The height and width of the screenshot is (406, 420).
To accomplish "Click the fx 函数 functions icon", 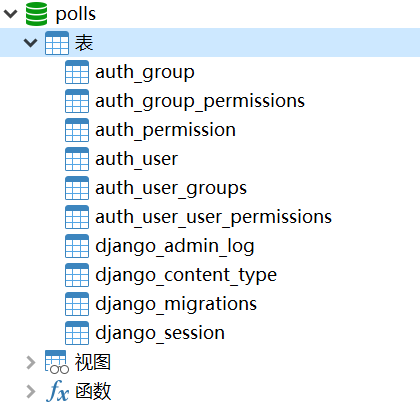I will tap(57, 391).
